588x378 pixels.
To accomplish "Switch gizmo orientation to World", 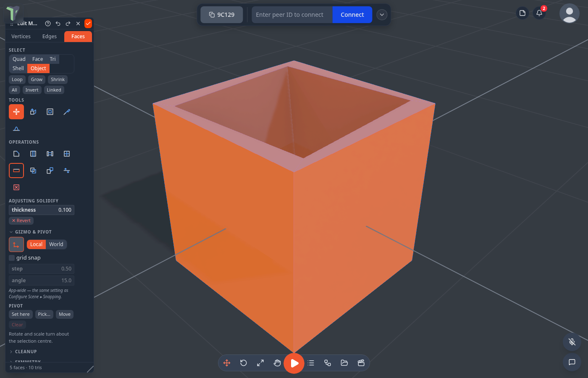I will (x=56, y=244).
